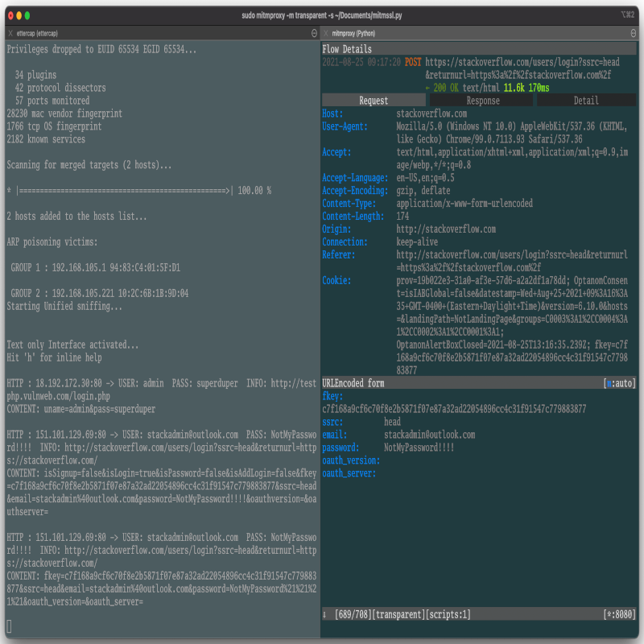The width and height of the screenshot is (644, 644).
Task: Close the ettercap pane with its X icon
Action: click(10, 33)
